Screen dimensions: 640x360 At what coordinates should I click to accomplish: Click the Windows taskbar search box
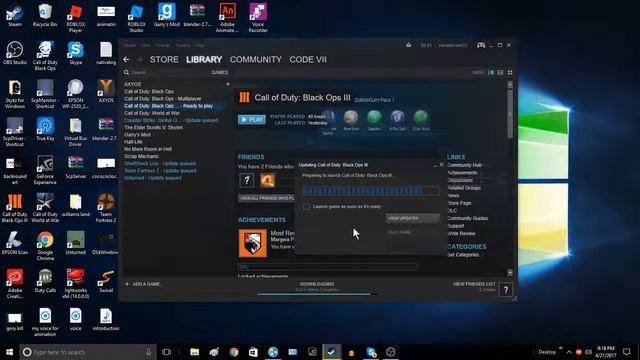tap(88, 352)
